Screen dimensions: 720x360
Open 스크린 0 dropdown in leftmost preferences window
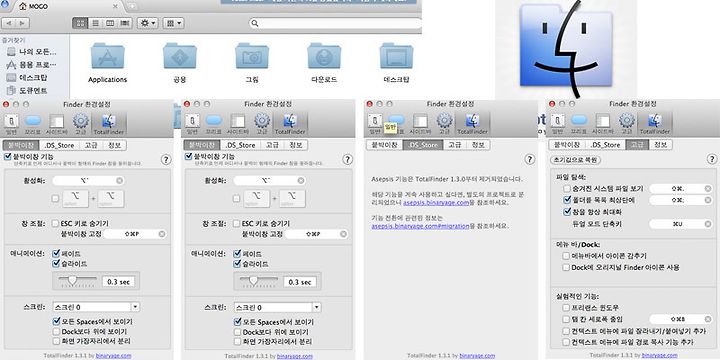[x=96, y=307]
